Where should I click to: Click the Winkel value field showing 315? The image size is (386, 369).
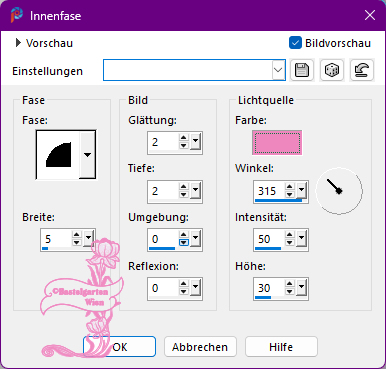tap(269, 191)
